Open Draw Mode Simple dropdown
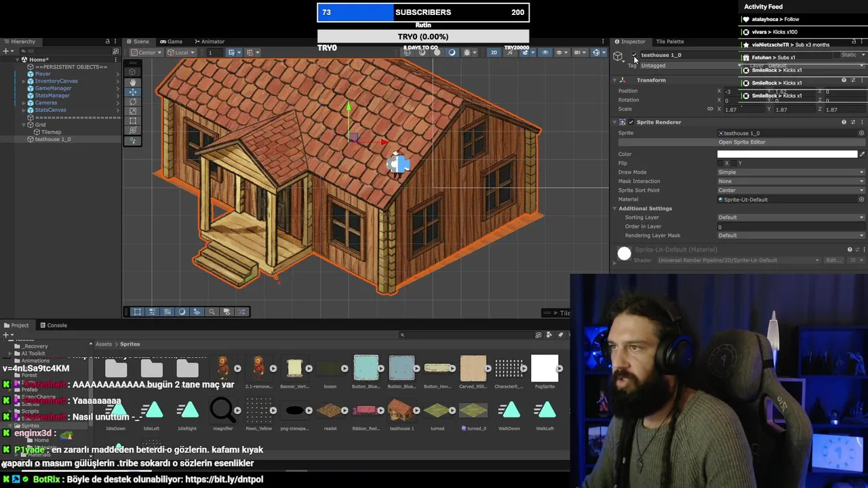 (791, 172)
